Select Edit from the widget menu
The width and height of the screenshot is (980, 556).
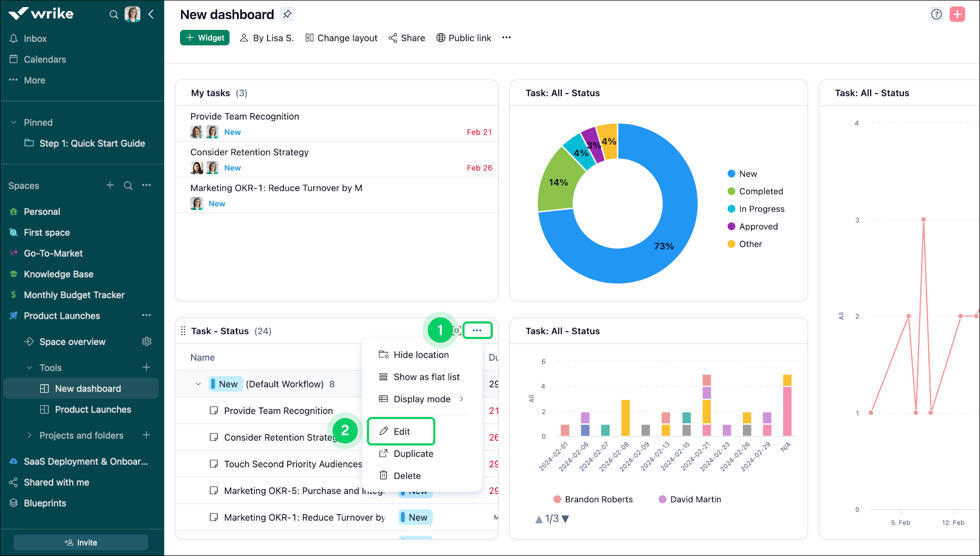(x=401, y=431)
